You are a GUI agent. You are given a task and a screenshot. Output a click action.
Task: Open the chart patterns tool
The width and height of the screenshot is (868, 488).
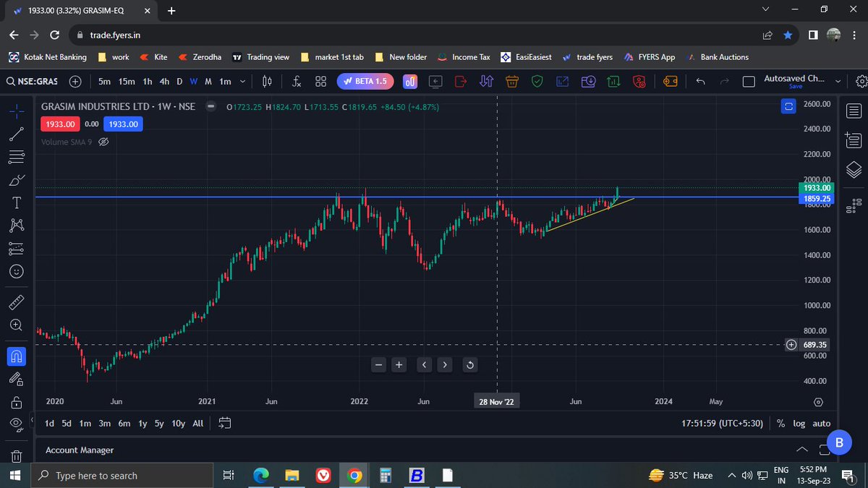point(17,226)
